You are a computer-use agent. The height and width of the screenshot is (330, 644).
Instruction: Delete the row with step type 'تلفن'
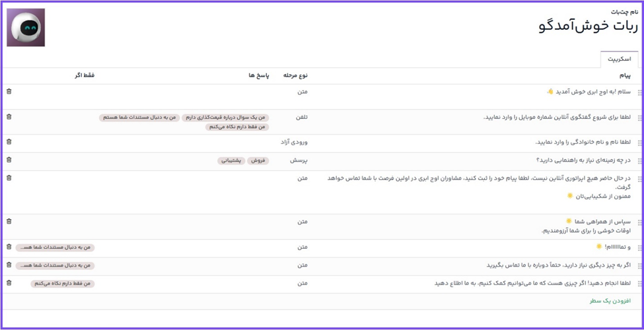(x=9, y=117)
